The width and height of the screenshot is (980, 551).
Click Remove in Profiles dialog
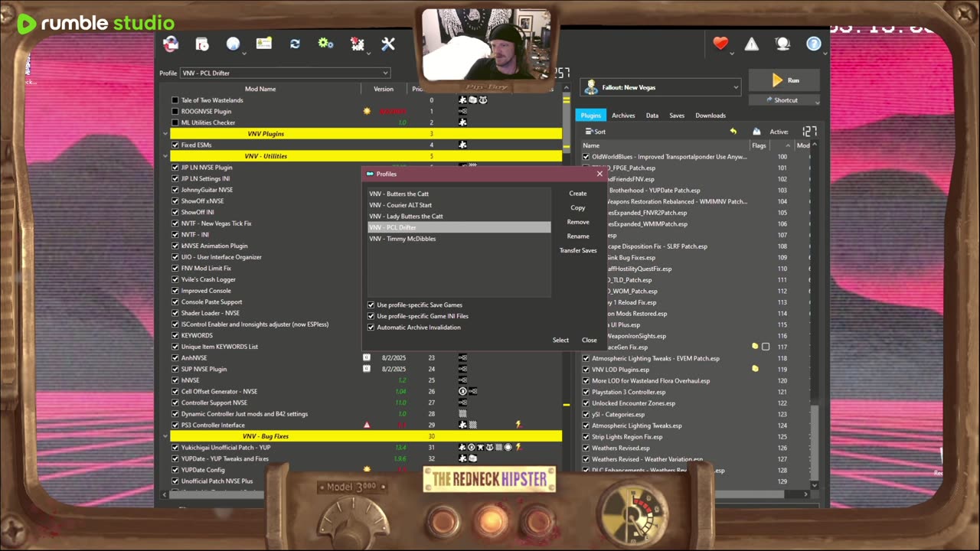point(578,222)
